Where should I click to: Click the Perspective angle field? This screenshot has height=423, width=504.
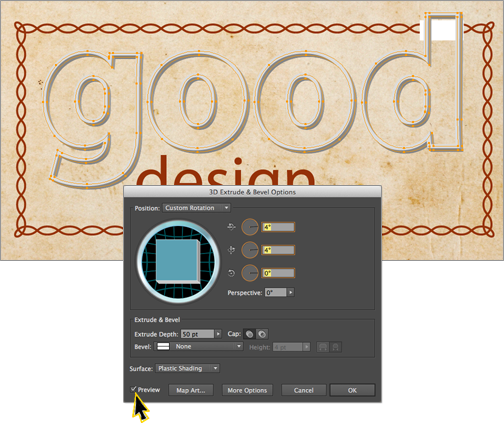pos(275,292)
